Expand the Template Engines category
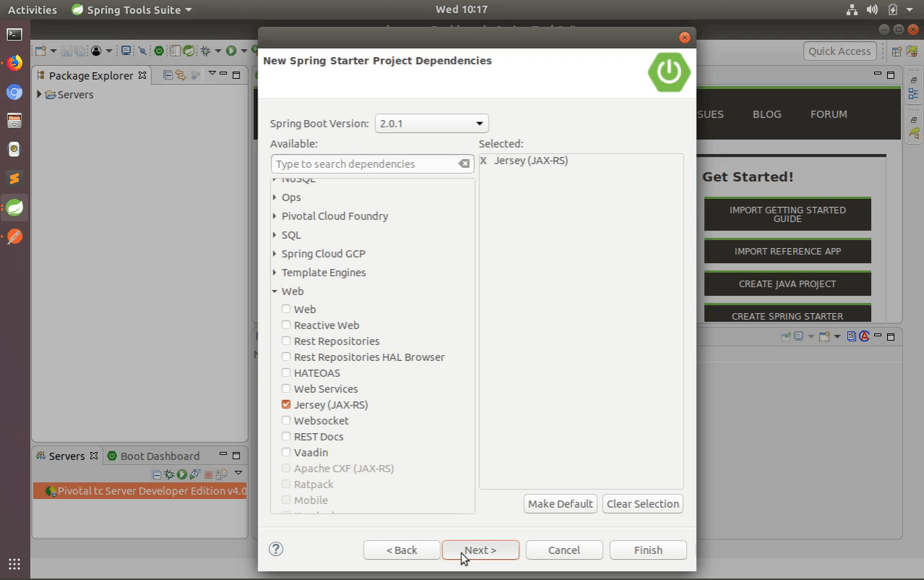The height and width of the screenshot is (580, 924). tap(275, 272)
